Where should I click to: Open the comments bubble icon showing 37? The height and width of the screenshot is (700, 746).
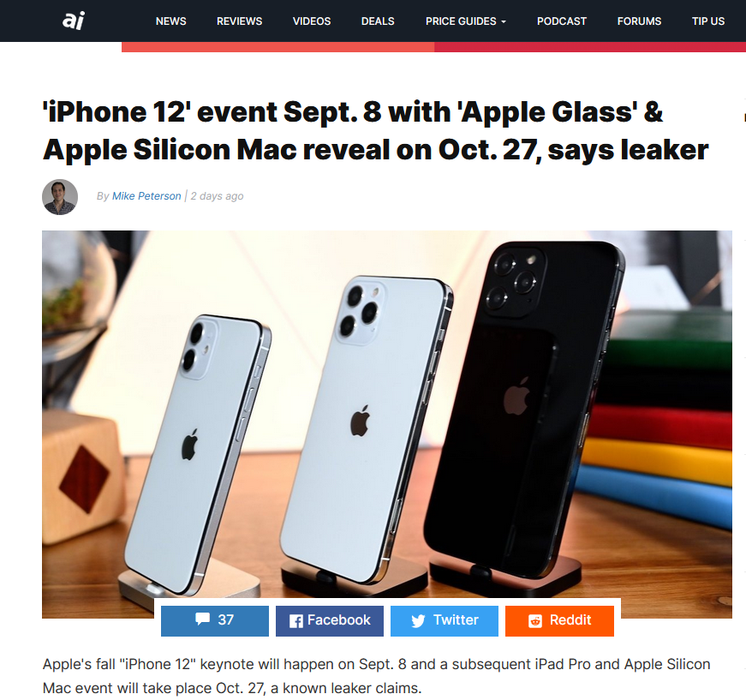(x=202, y=619)
